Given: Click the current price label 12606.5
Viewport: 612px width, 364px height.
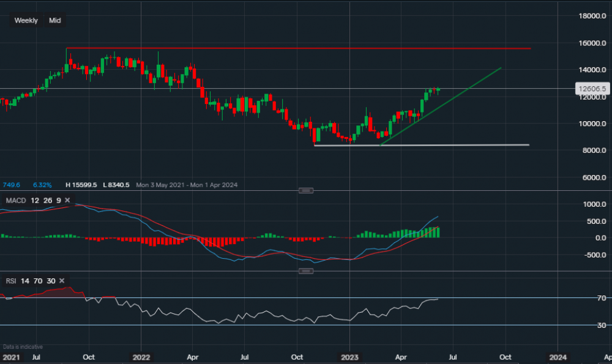Looking at the screenshot, I should coord(591,89).
